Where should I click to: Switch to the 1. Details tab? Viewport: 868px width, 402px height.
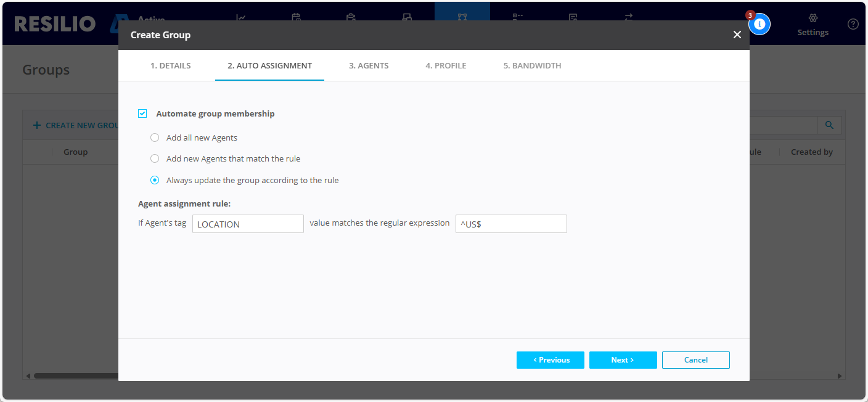pos(170,65)
